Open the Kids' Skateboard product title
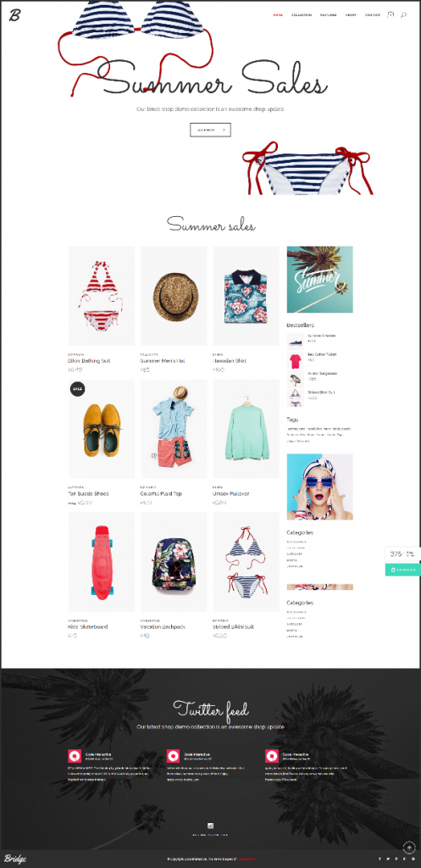421x868 pixels. click(87, 626)
